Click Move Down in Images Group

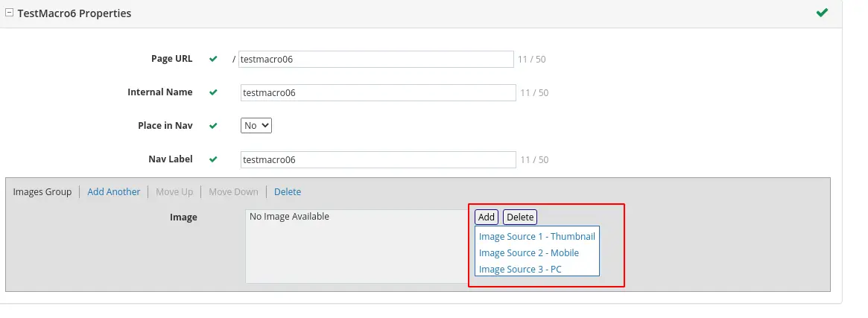point(233,192)
